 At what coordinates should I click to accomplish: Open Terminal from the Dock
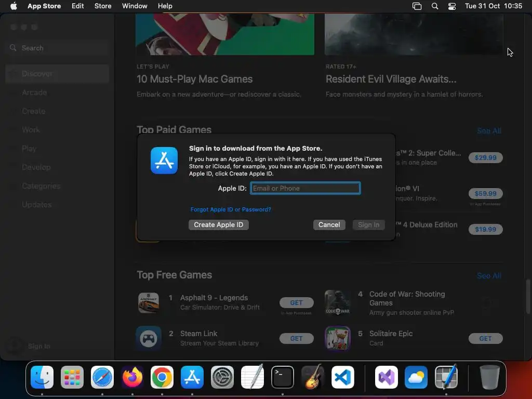point(282,377)
